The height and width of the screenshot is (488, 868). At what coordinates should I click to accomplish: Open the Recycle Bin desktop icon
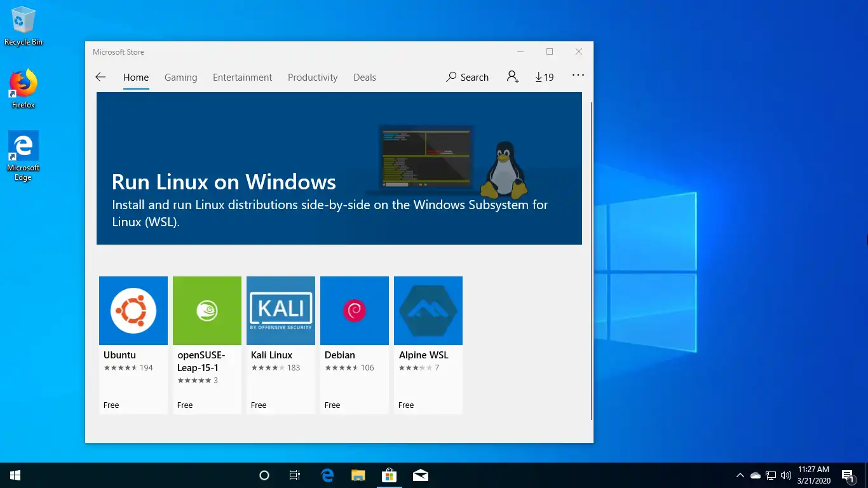[24, 27]
